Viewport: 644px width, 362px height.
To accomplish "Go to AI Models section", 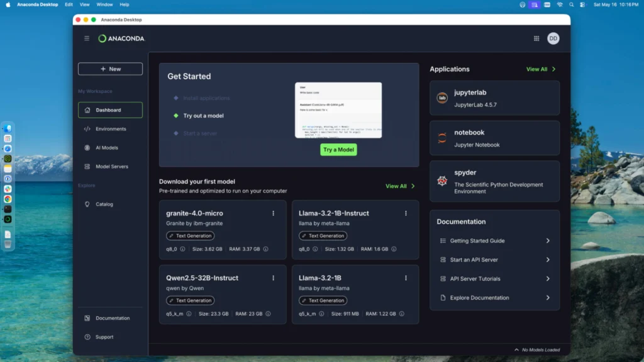I will (110, 148).
